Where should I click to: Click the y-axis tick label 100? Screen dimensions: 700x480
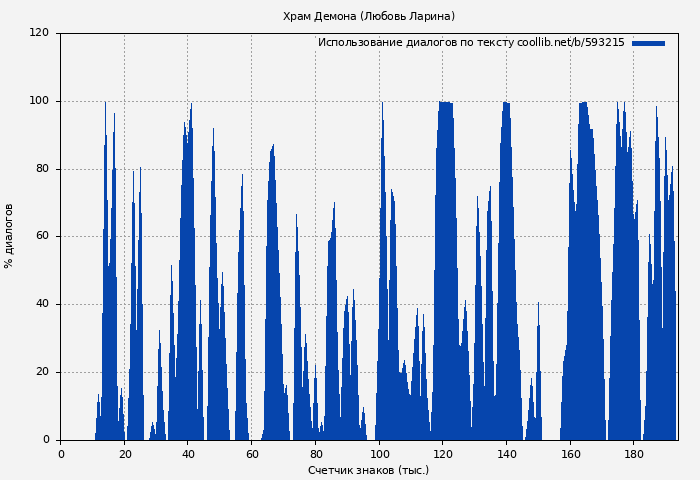point(39,101)
